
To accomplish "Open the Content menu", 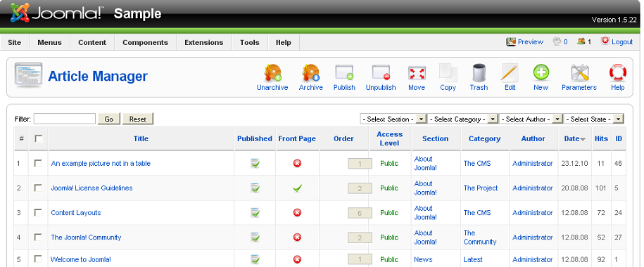I will pyautogui.click(x=92, y=42).
